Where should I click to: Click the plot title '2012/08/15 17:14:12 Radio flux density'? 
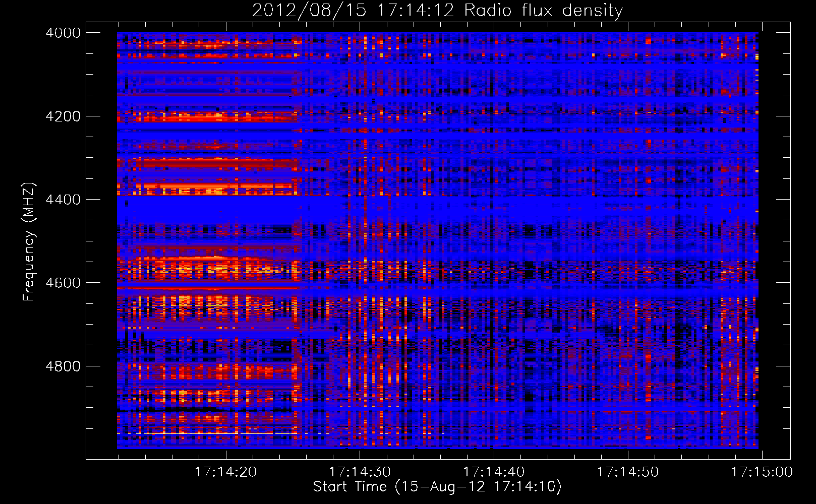coord(437,11)
